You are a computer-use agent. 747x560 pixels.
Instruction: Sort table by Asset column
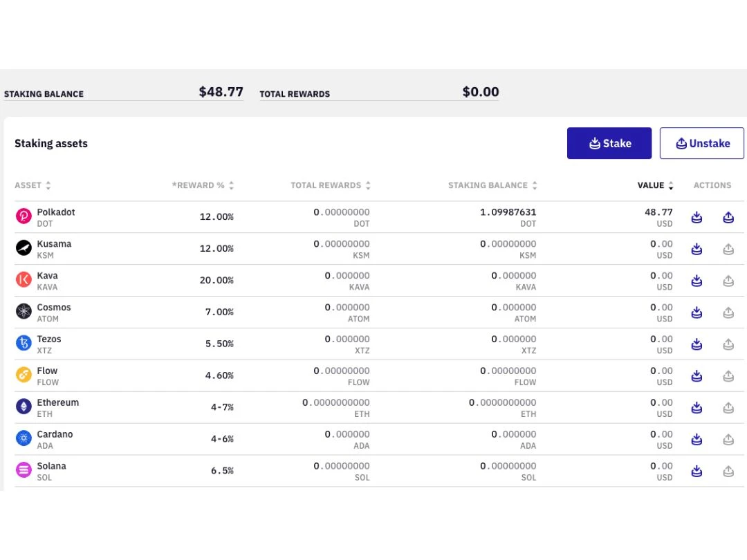33,185
